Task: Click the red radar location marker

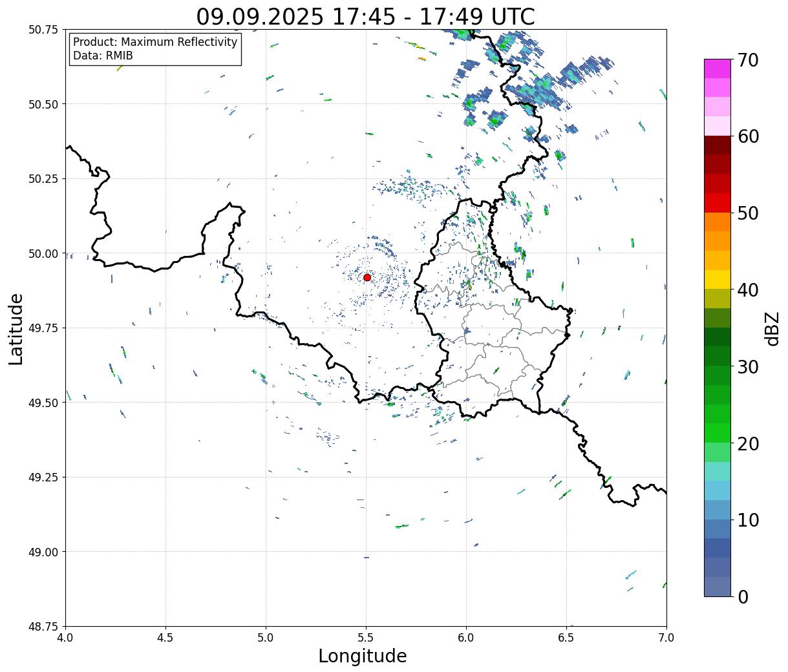Action: pyautogui.click(x=367, y=277)
